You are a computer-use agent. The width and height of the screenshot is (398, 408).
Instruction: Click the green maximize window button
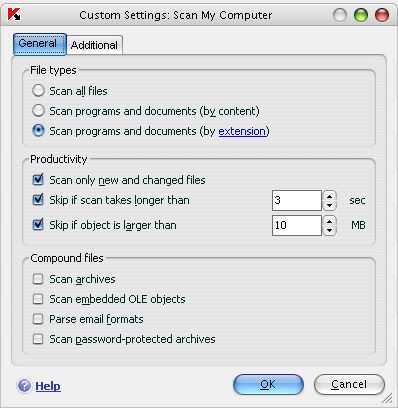[361, 15]
